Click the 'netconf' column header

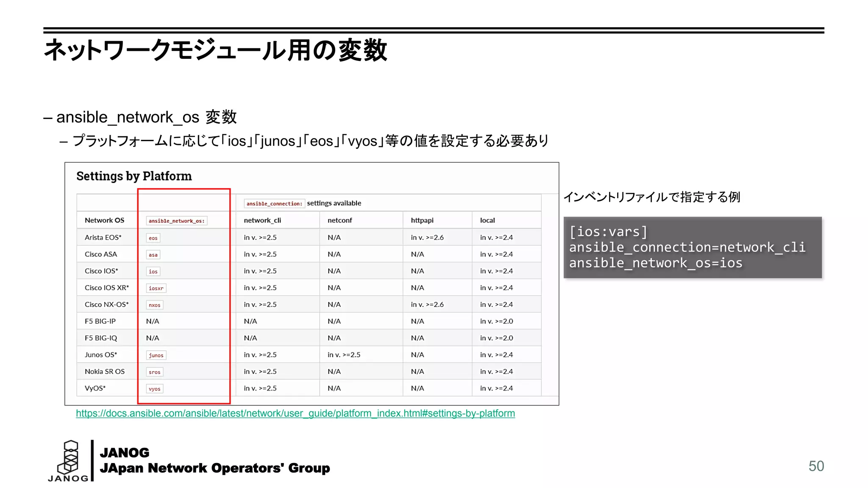340,220
